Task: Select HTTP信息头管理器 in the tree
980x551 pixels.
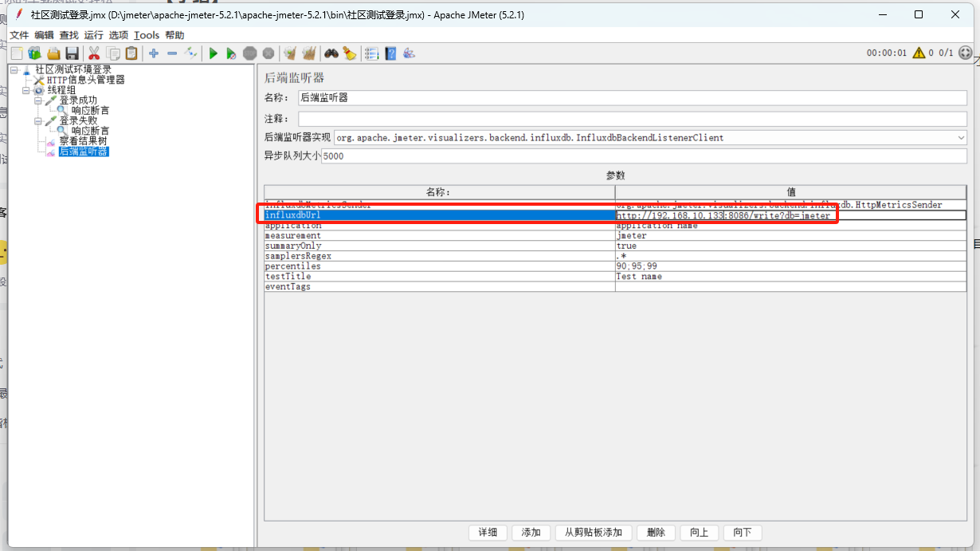Action: pyautogui.click(x=85, y=80)
